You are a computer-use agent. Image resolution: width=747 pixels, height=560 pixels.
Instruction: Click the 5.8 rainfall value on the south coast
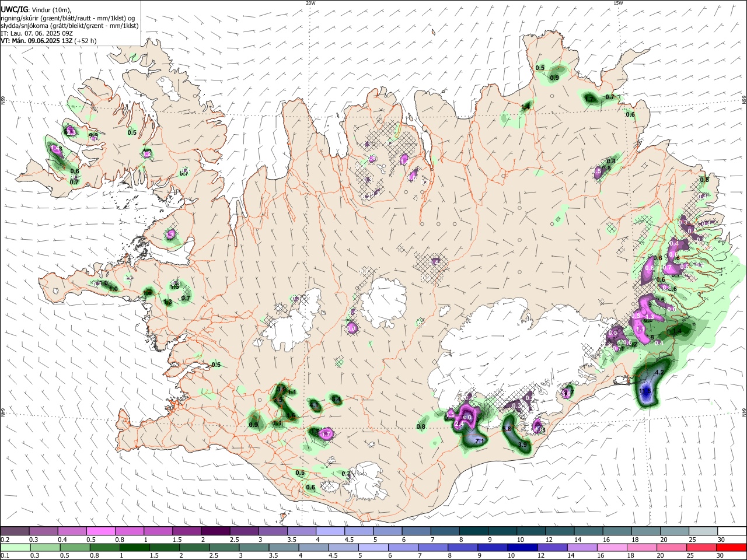tap(507, 429)
